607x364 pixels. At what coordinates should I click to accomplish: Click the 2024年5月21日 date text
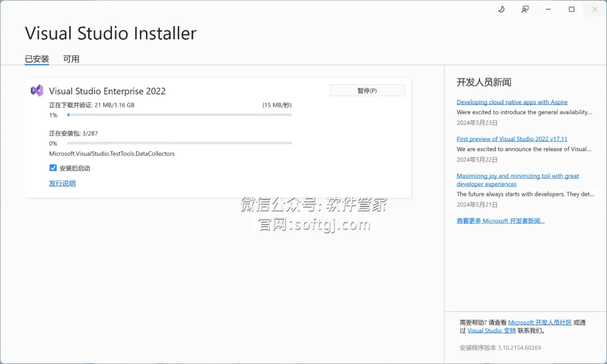click(x=477, y=204)
